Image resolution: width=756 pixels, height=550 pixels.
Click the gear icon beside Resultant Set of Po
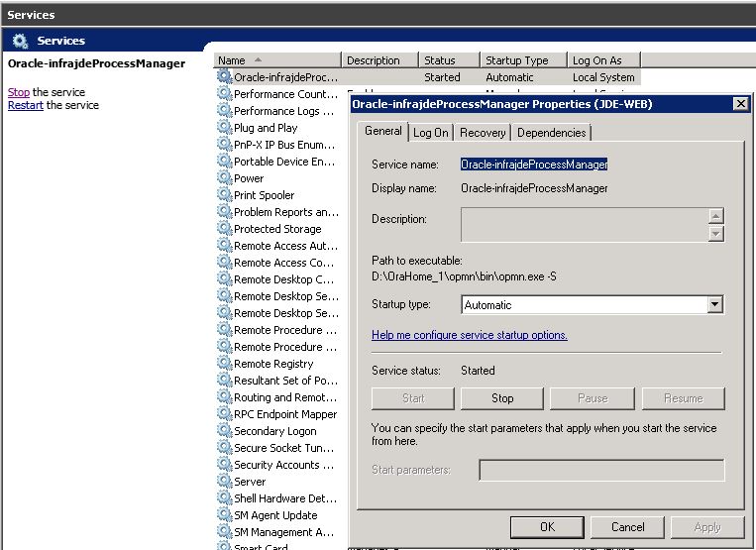click(224, 380)
